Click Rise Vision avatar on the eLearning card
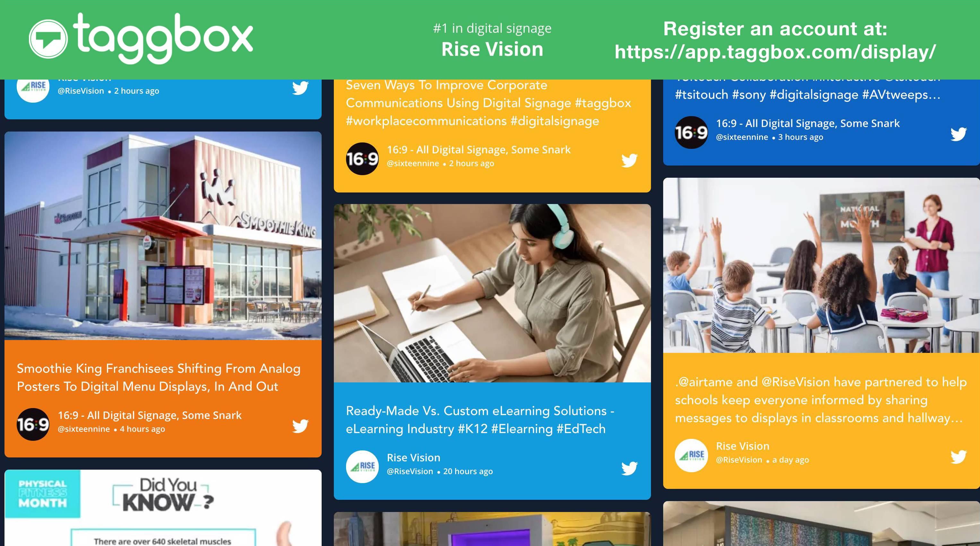This screenshot has width=980, height=546. (x=362, y=466)
